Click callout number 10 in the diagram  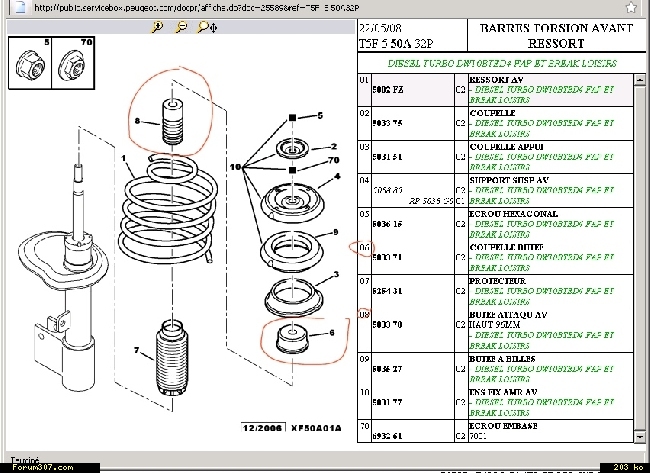click(235, 167)
